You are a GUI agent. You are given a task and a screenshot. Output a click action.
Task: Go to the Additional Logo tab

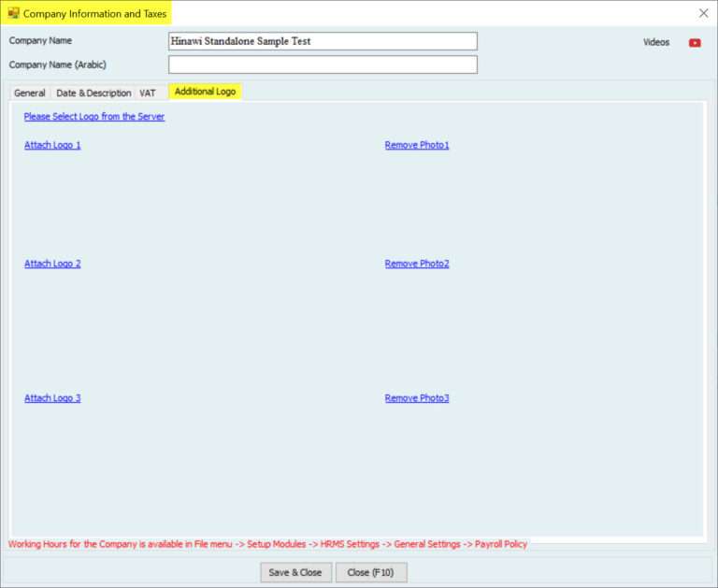pyautogui.click(x=205, y=92)
